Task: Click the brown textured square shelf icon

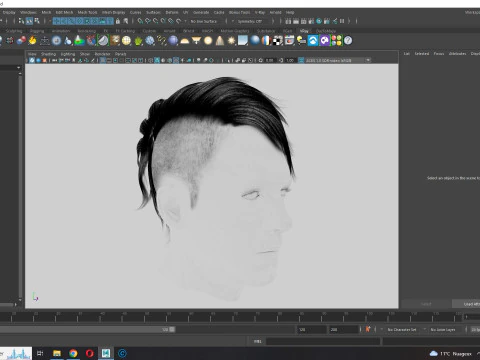Action: pos(115,41)
